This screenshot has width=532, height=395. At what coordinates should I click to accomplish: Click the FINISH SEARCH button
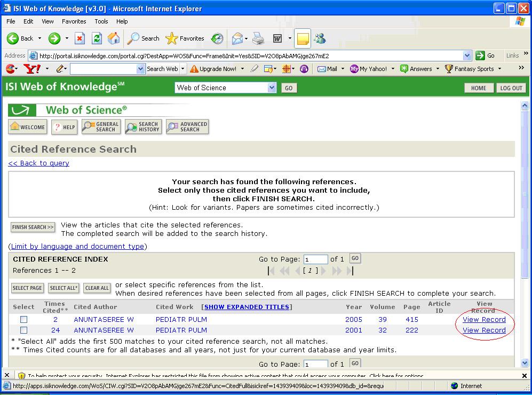coord(33,227)
